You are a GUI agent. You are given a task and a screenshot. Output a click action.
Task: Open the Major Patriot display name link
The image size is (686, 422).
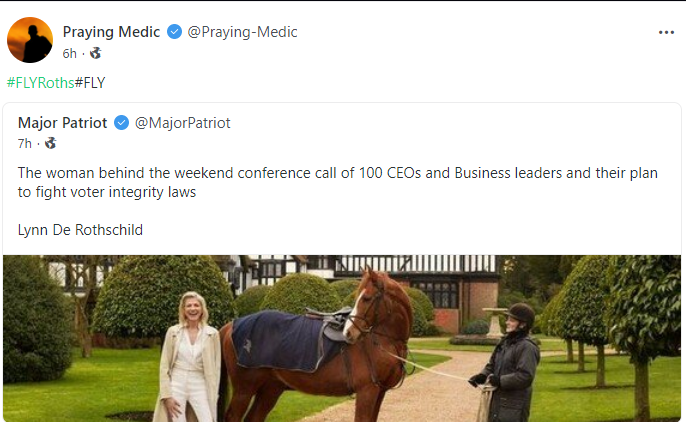tap(64, 123)
